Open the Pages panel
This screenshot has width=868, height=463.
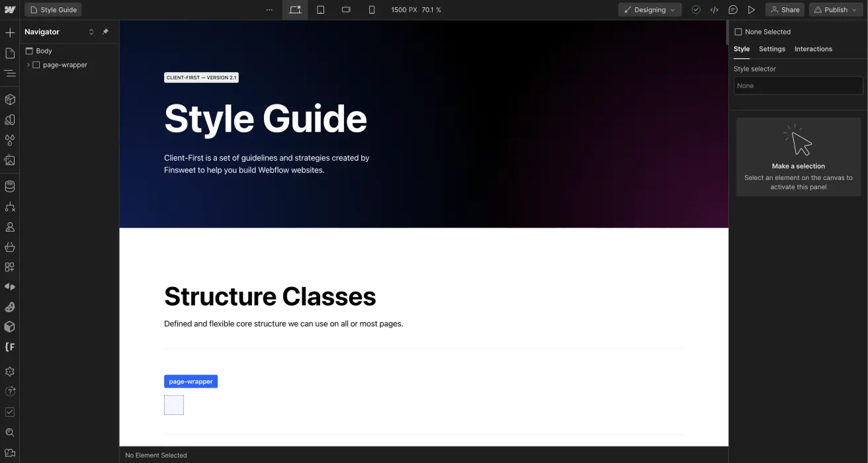pos(10,52)
